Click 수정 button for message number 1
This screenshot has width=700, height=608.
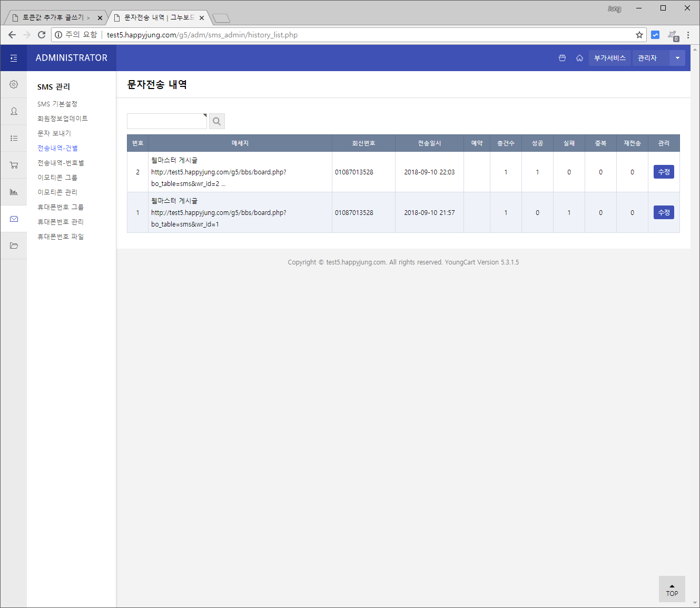(663, 212)
